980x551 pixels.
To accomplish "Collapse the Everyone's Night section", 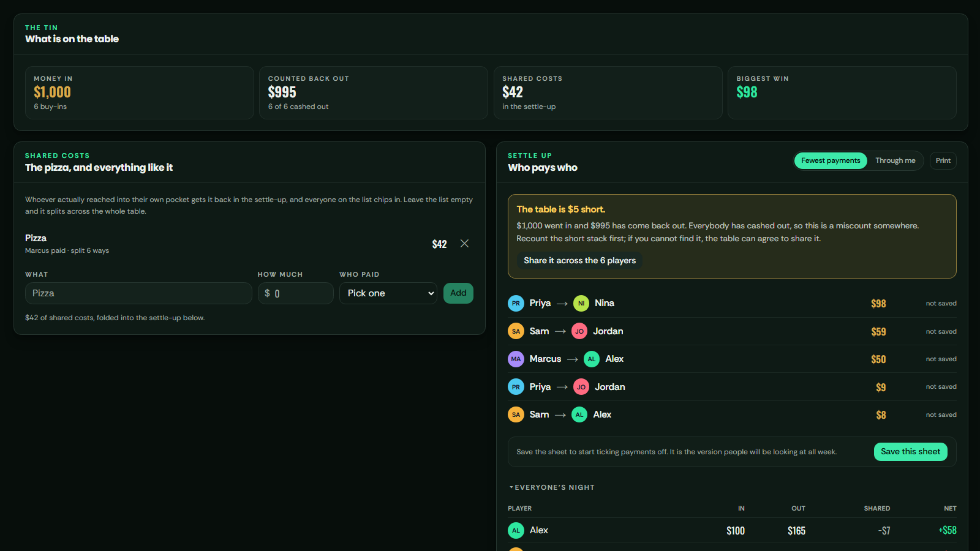I will pyautogui.click(x=552, y=487).
